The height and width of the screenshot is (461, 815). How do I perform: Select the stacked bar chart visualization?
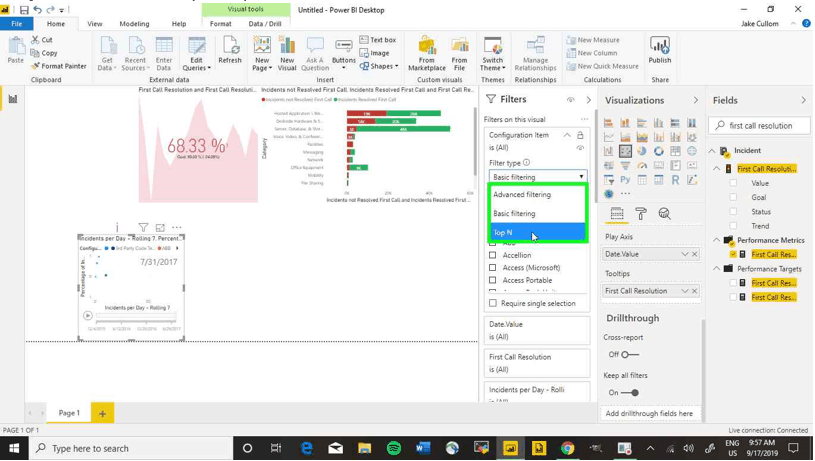[x=608, y=123]
